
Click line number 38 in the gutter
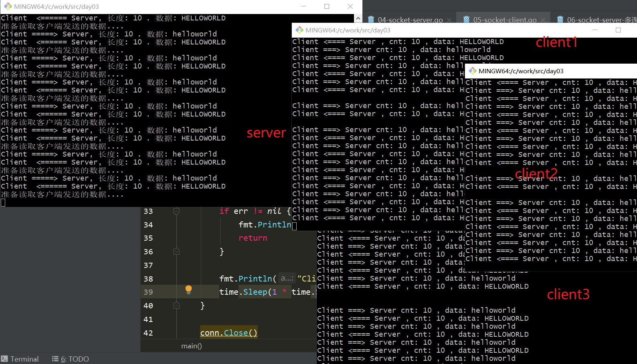pyautogui.click(x=148, y=279)
